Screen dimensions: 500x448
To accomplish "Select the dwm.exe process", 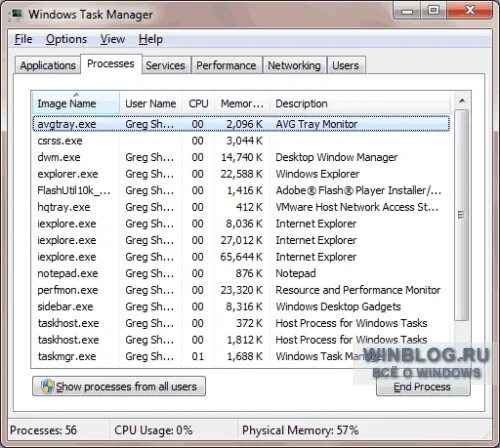I will tap(241, 157).
